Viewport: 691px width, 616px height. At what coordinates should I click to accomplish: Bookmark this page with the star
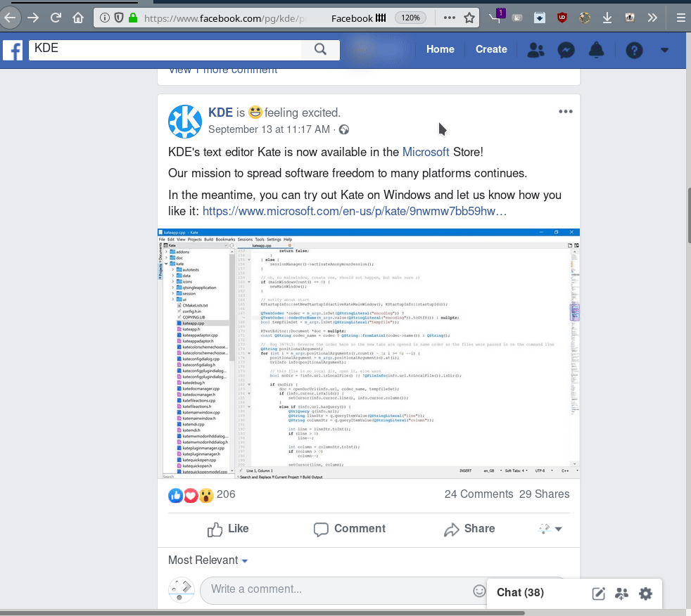469,18
